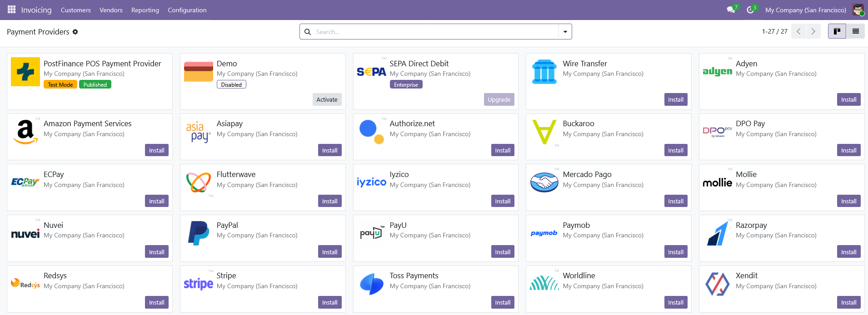Click the Mercado Pago handshake logo
868x315 pixels.
pyautogui.click(x=544, y=182)
